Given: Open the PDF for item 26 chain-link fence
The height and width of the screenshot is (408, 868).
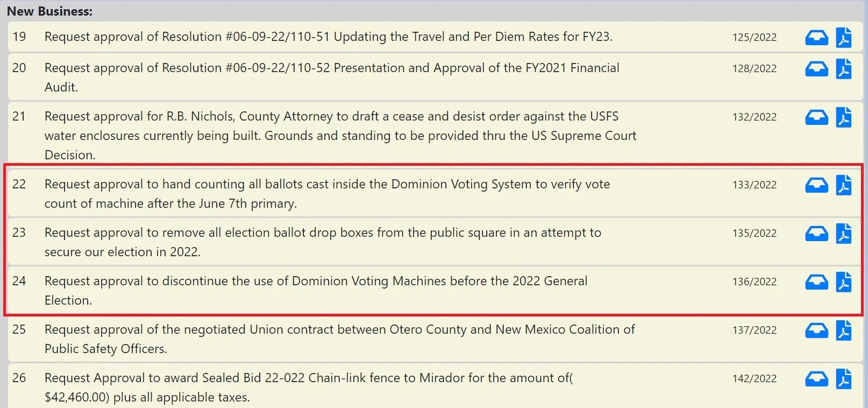Looking at the screenshot, I should (843, 379).
